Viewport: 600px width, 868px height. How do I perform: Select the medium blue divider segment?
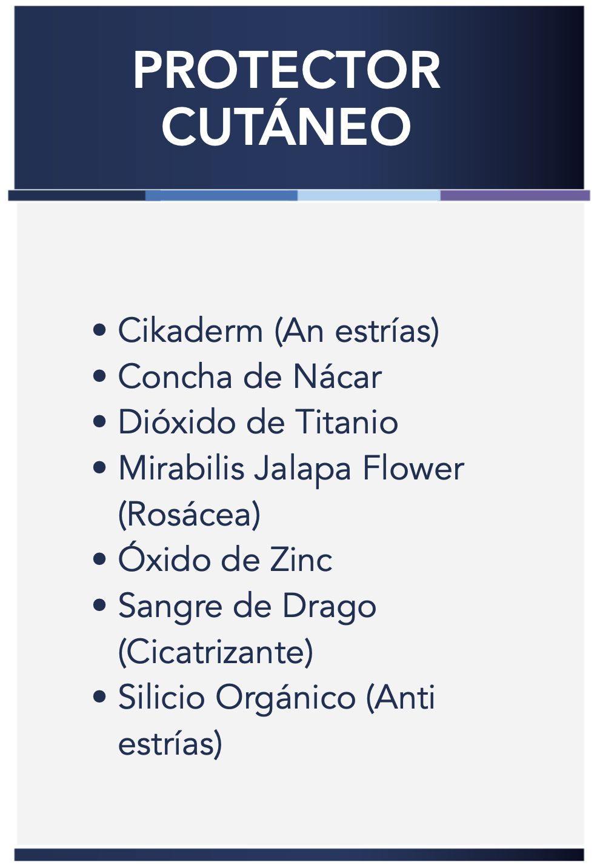222,195
